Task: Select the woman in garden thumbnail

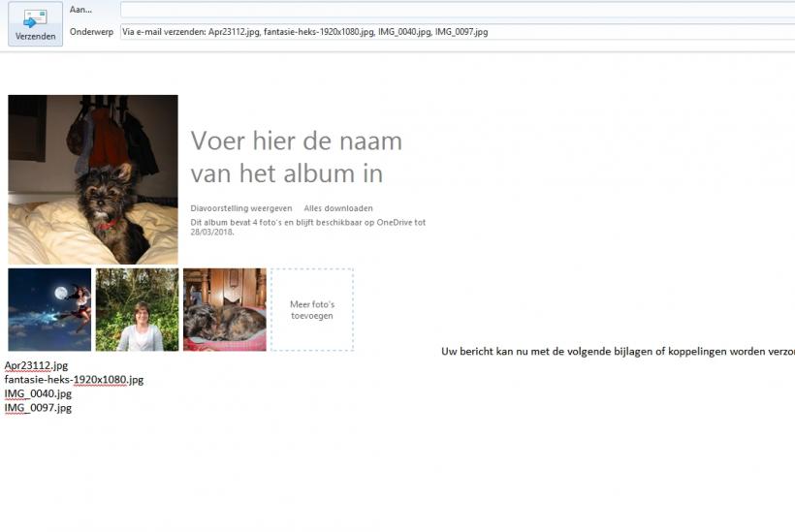Action: point(137,309)
